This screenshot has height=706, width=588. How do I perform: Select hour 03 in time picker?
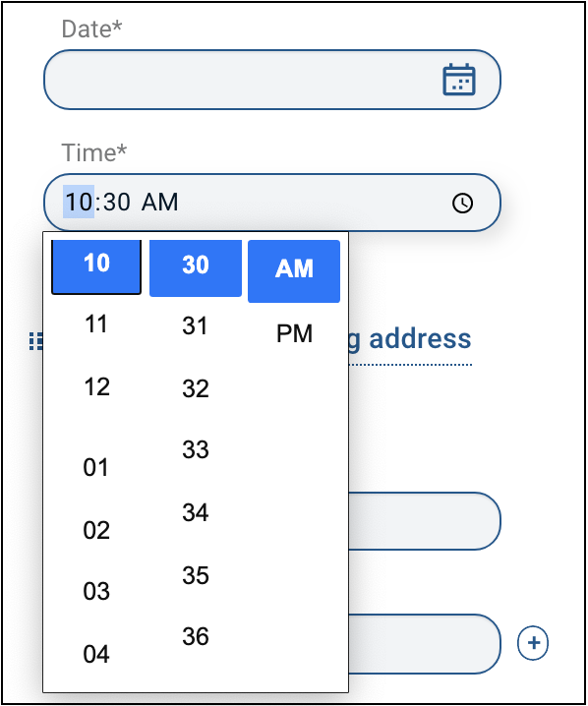point(96,591)
